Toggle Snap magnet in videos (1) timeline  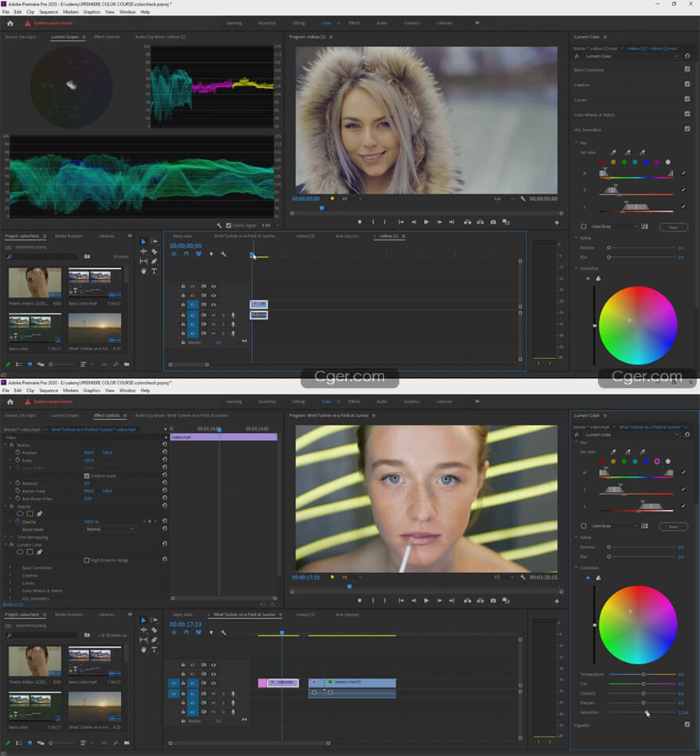coord(186,254)
